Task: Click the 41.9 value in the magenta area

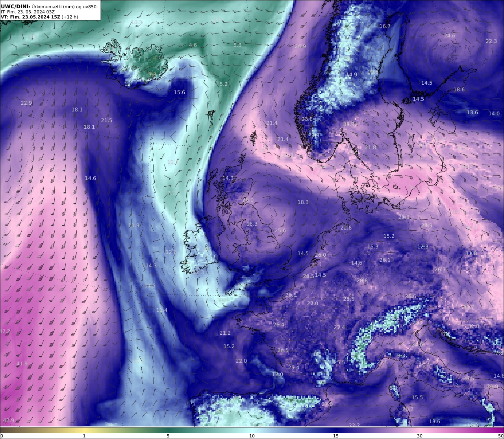Action: (22, 364)
